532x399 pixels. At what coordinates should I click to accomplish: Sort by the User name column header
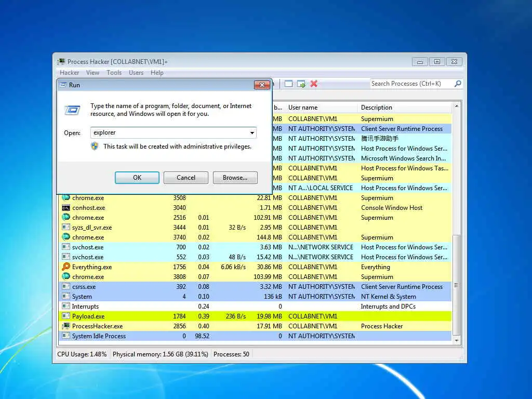click(x=321, y=108)
